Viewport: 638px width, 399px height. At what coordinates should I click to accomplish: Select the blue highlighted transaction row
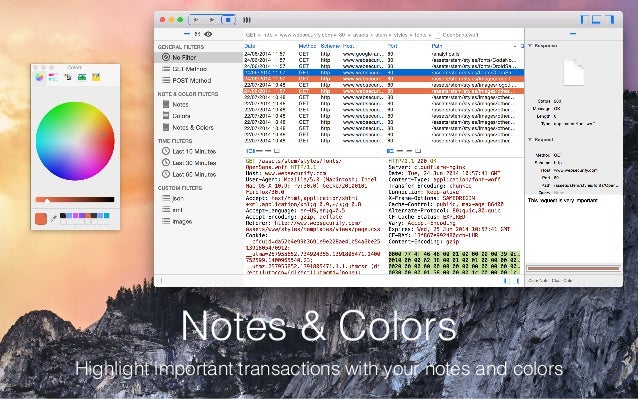tap(384, 72)
